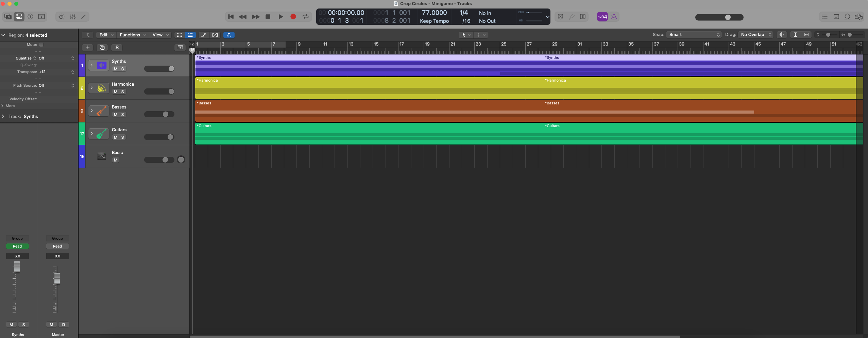Open the Tuner icon in the control bar
The height and width of the screenshot is (338, 868).
tap(572, 17)
